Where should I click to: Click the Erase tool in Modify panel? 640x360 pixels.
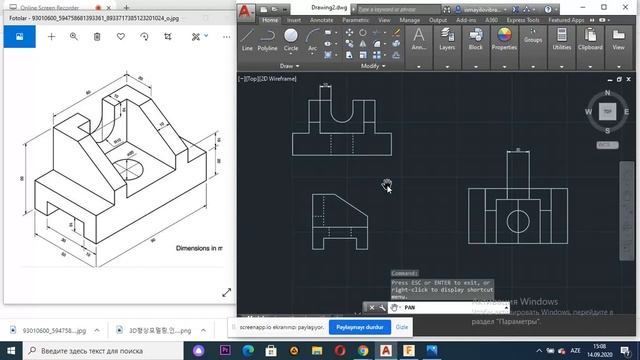[396, 33]
